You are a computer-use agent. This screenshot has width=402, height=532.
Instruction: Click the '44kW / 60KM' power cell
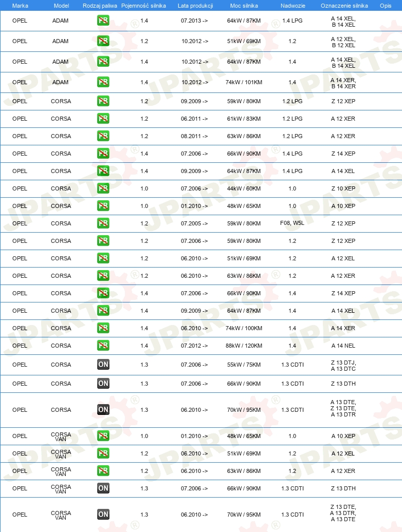[244, 188]
